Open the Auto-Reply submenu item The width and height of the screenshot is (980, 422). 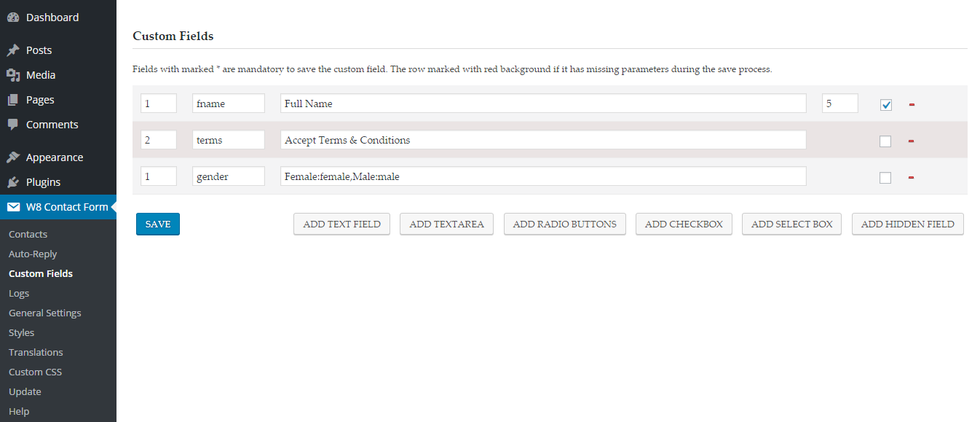click(33, 254)
